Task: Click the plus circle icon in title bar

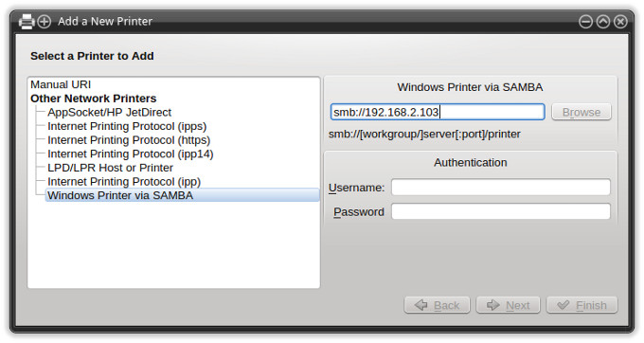Action: (44, 22)
